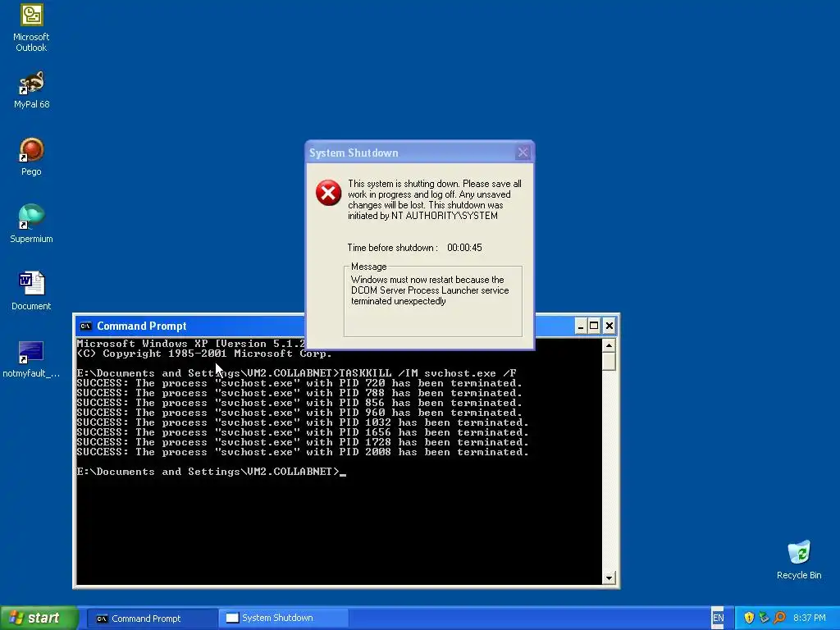The image size is (840, 630).
Task: Click the Copyright 1985-2001 Microsoft Corp line
Action: (x=204, y=354)
